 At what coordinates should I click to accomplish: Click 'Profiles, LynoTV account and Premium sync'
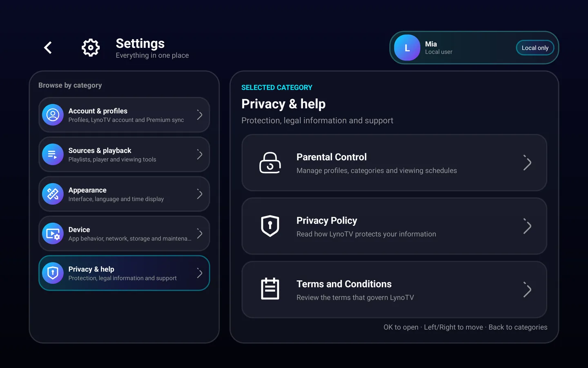pos(126,120)
